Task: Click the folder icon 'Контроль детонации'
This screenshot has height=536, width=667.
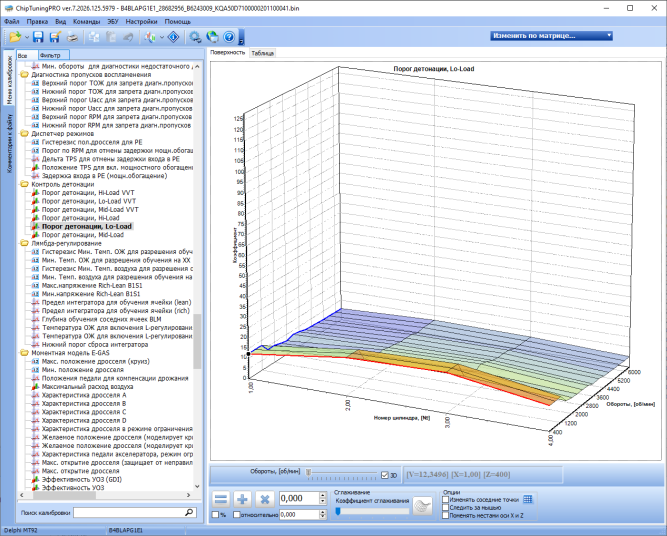Action: [24, 184]
